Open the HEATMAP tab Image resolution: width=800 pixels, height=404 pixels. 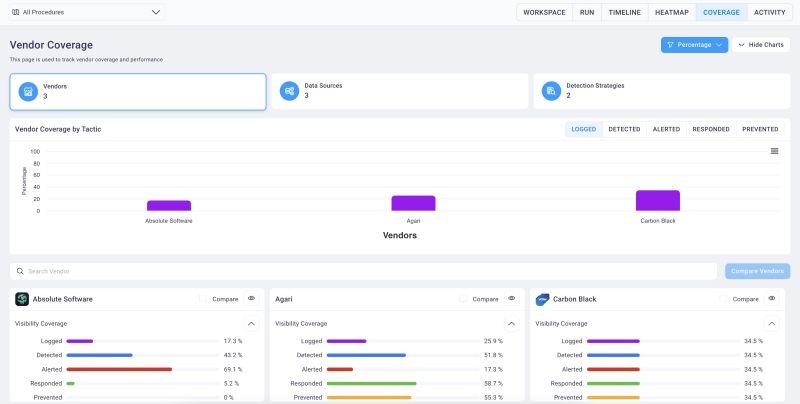(x=672, y=12)
